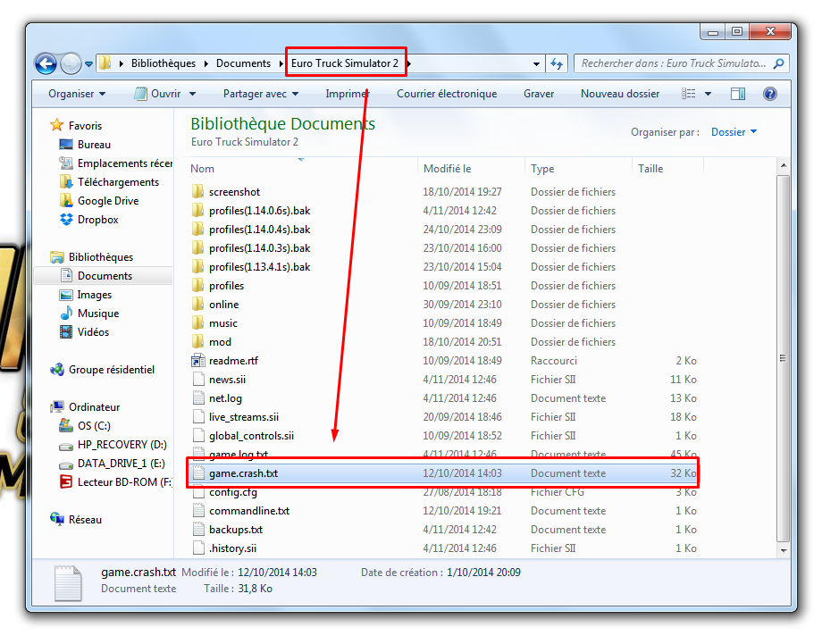Select Documents library in the sidebar
This screenshot has width=822, height=644.
(x=105, y=276)
